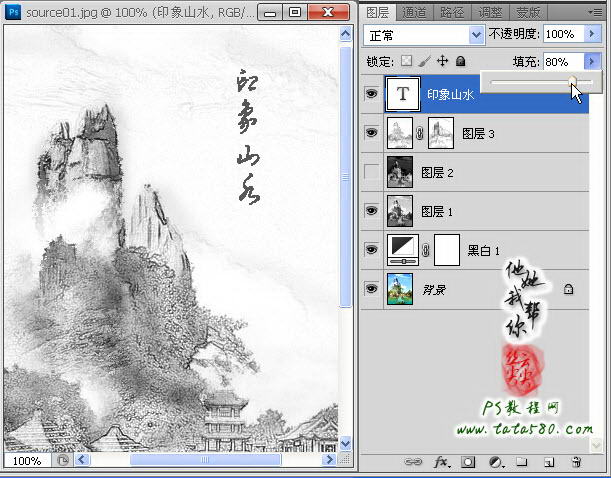
Task: Minimize the source01.jpg document window
Action: tap(270, 12)
